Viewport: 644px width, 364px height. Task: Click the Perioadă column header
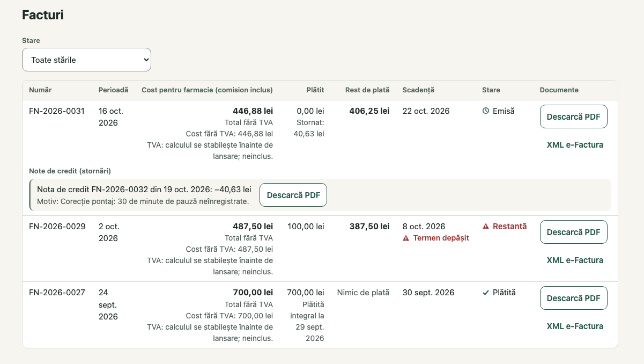pos(114,90)
